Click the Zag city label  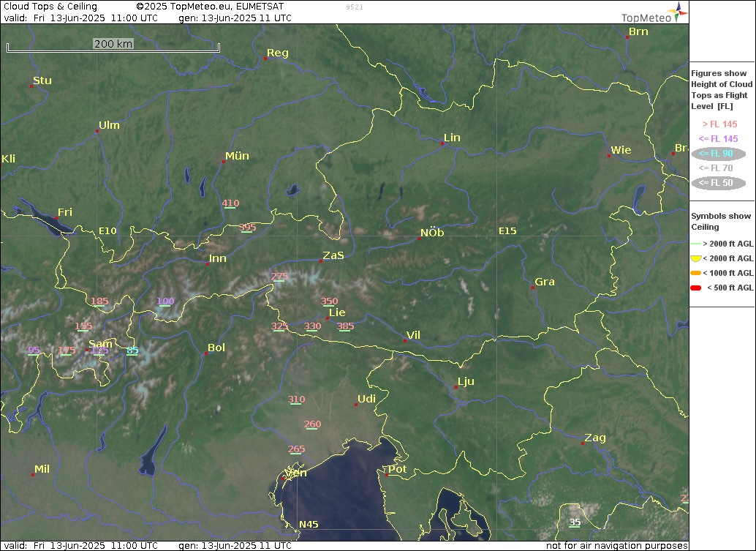pos(595,438)
